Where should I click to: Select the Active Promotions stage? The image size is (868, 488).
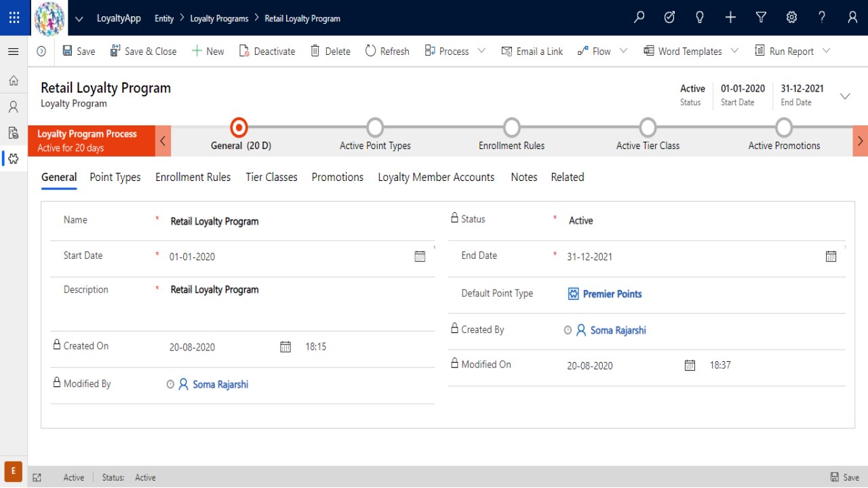pos(784,127)
